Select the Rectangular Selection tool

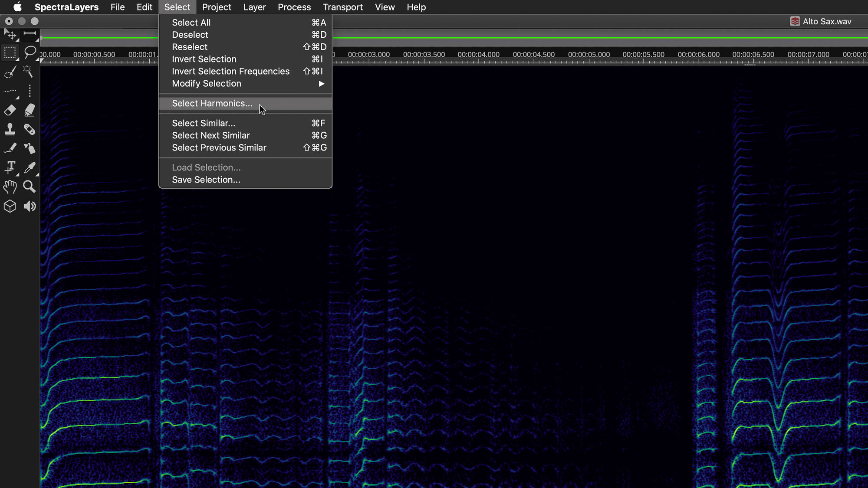(10, 53)
